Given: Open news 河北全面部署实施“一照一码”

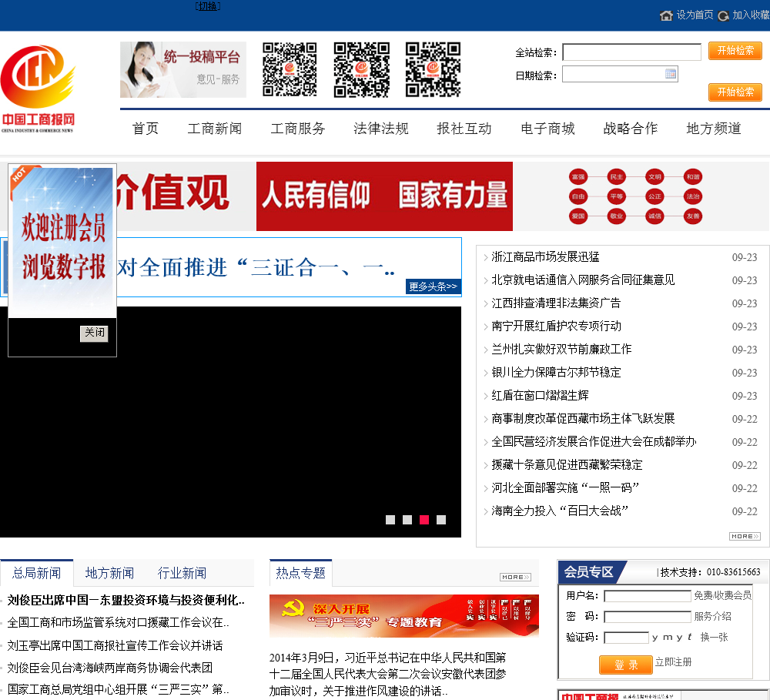Looking at the screenshot, I should pos(565,487).
